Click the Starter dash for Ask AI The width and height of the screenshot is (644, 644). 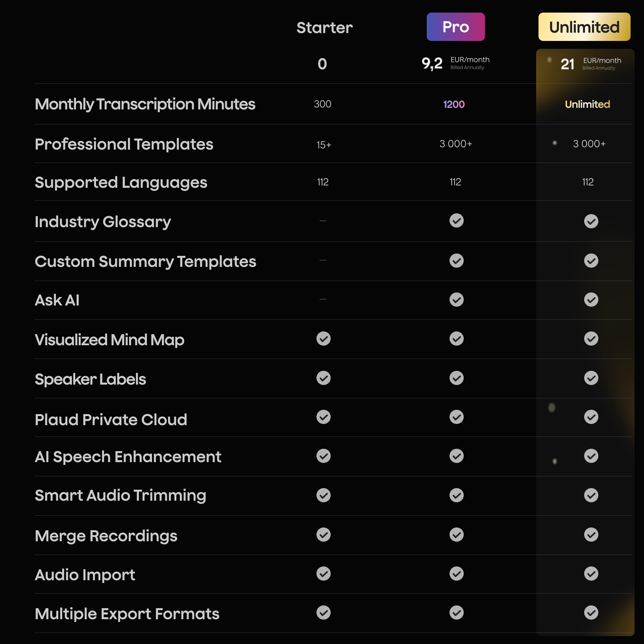click(323, 299)
